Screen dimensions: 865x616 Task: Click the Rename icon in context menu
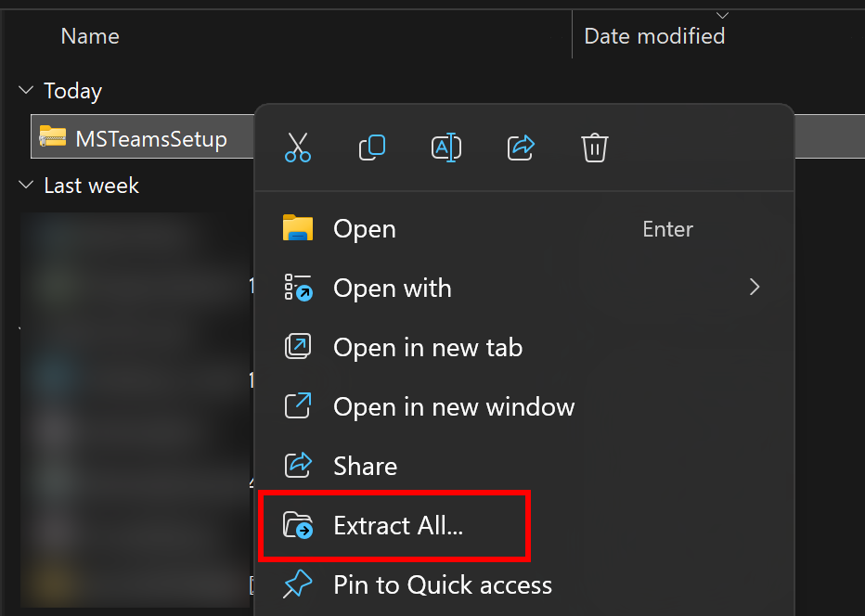(446, 148)
